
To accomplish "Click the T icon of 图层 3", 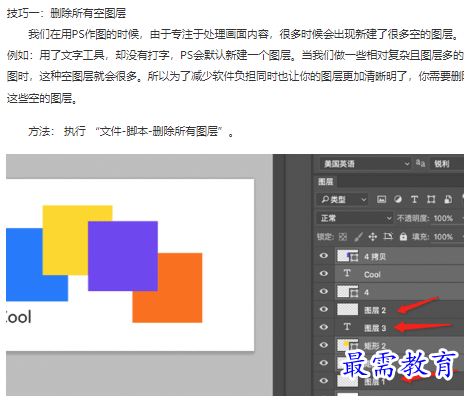I will [x=347, y=327].
